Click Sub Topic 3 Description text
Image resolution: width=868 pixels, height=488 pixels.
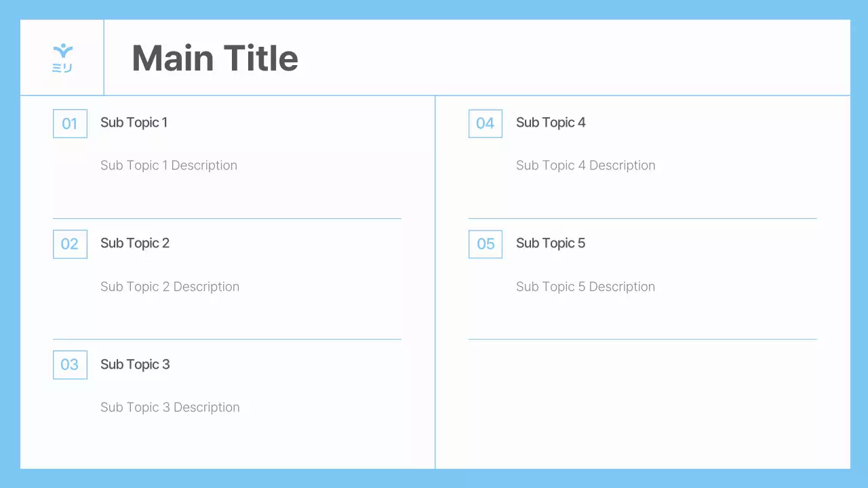pyautogui.click(x=170, y=407)
